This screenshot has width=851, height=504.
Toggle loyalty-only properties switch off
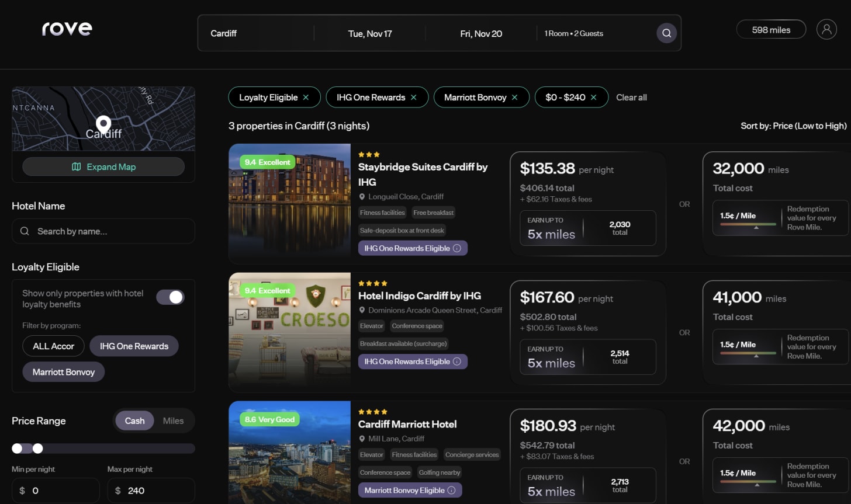pyautogui.click(x=170, y=297)
